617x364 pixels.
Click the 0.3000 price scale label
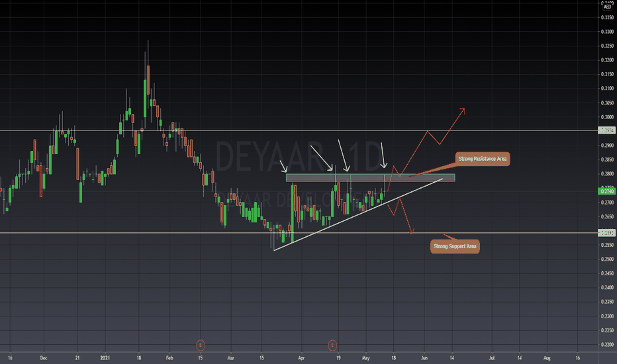[607, 117]
